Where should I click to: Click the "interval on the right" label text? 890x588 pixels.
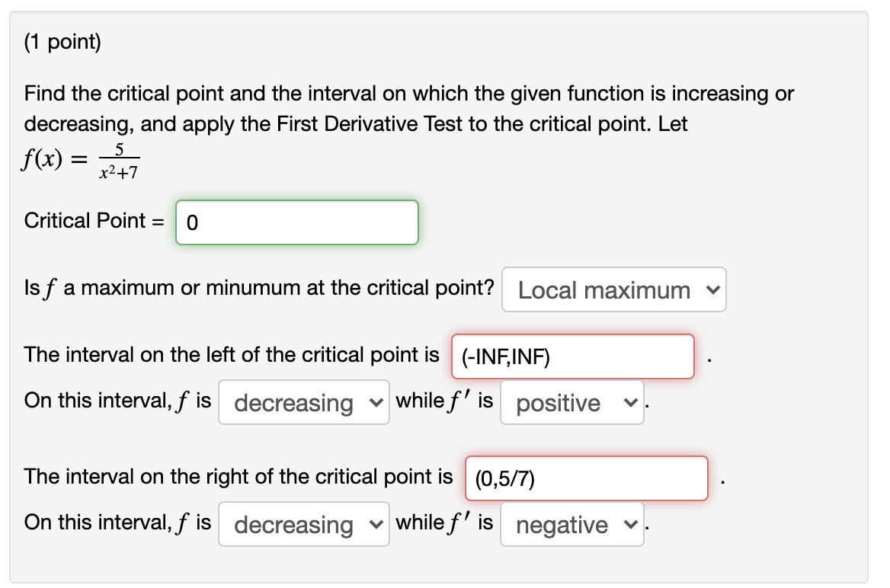point(239,477)
